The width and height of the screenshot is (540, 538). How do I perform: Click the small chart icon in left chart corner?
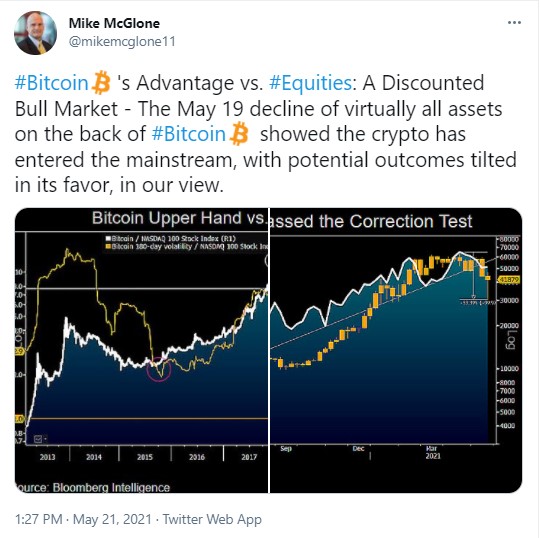[38, 438]
